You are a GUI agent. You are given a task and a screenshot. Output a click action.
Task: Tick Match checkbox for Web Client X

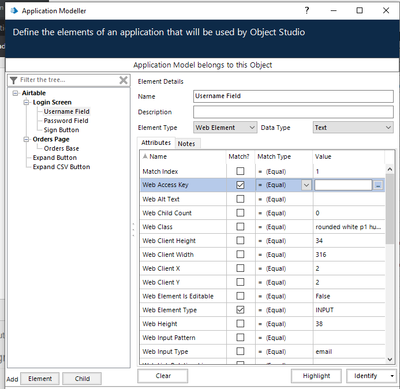[240, 268]
